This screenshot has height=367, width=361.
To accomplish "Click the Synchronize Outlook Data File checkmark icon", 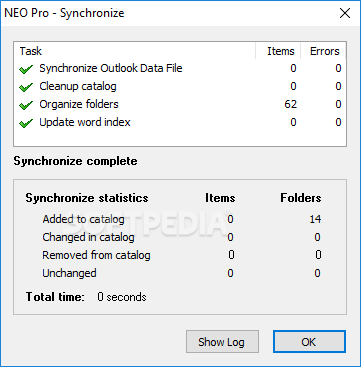I will (x=26, y=69).
